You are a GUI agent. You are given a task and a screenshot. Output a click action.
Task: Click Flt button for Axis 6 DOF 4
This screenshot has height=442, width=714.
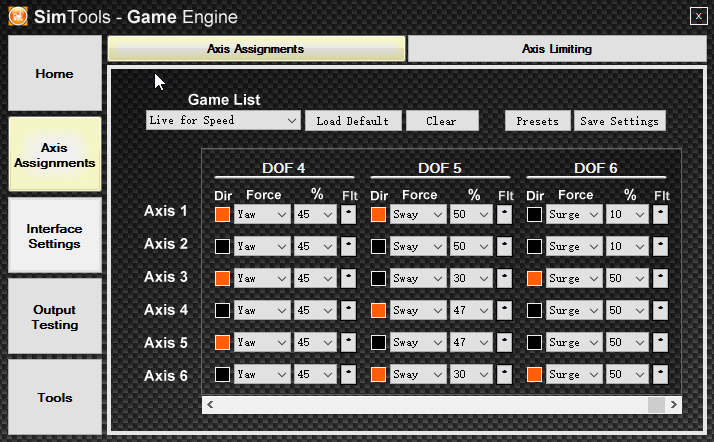[x=348, y=374]
